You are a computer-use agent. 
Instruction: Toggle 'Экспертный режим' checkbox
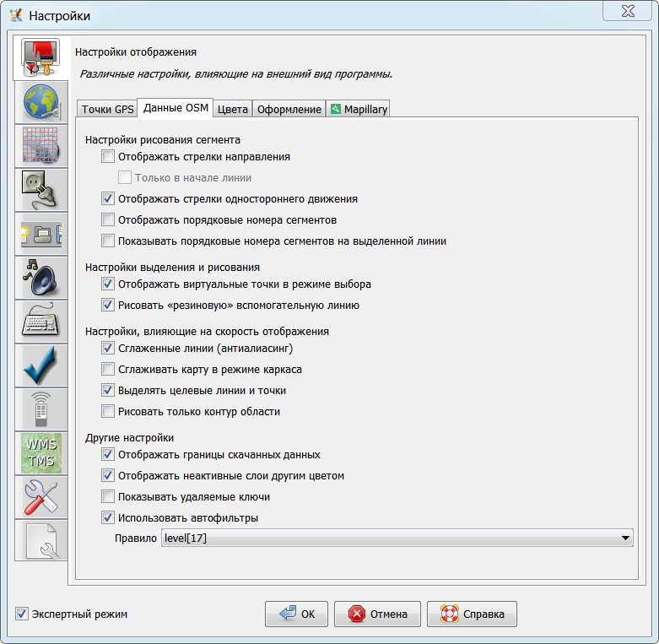coord(22,614)
